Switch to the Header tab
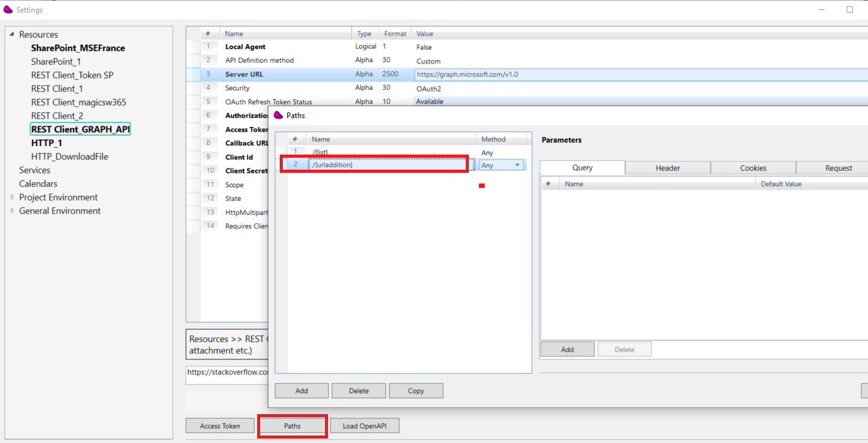The width and height of the screenshot is (868, 443). click(x=667, y=167)
